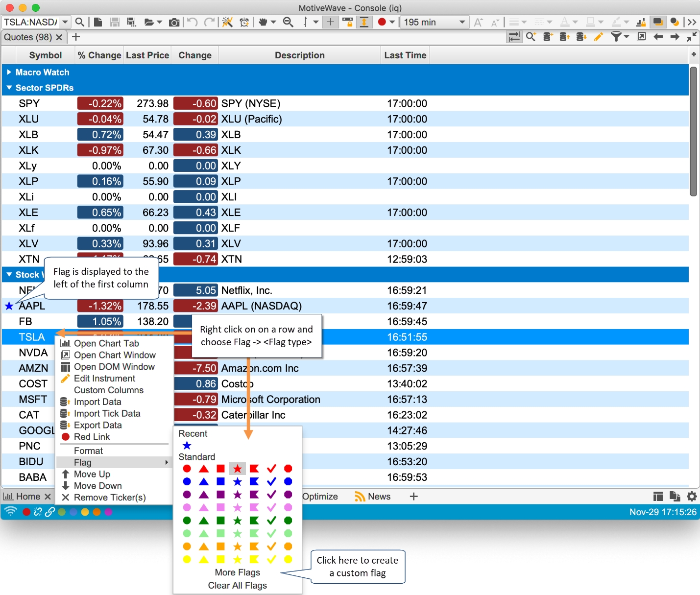Pop out the panel with window icon

[641, 37]
